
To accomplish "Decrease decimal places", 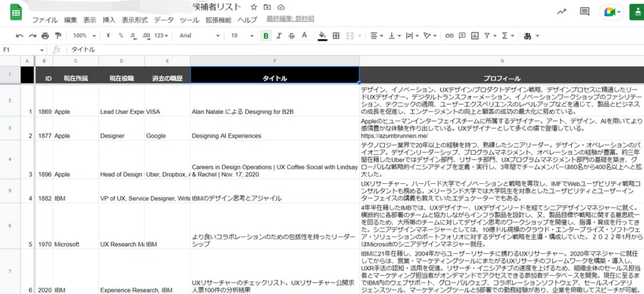I will [133, 36].
